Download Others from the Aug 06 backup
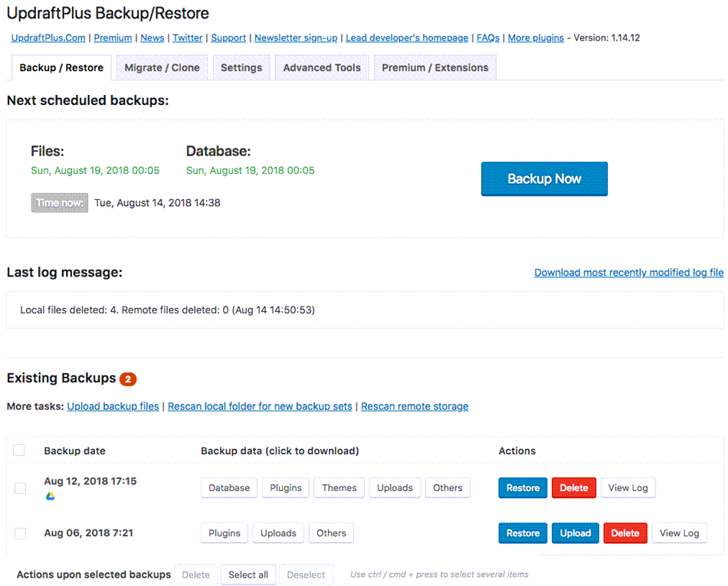Image resolution: width=728 pixels, height=586 pixels. point(331,533)
